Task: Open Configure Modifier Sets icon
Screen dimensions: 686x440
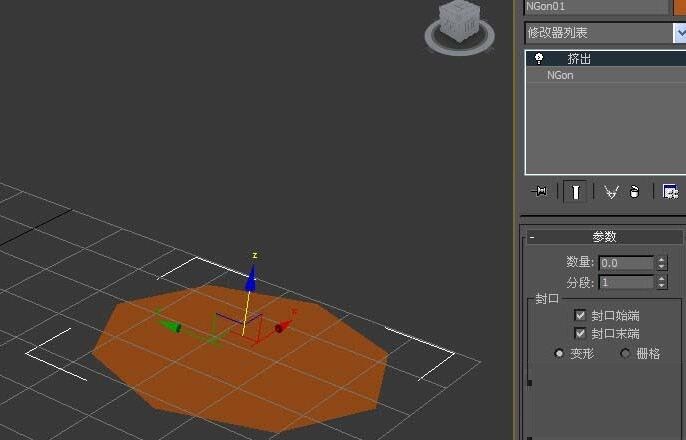Action: pyautogui.click(x=670, y=192)
